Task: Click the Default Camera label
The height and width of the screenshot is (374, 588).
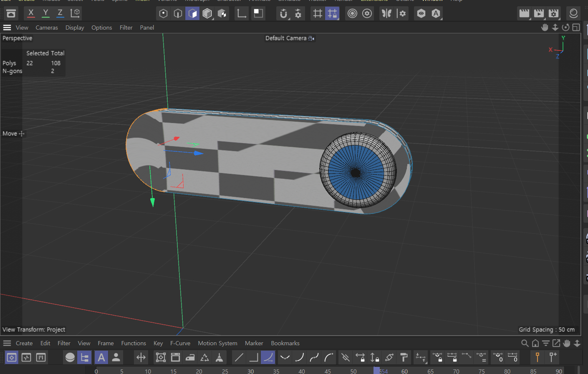Action: (286, 38)
